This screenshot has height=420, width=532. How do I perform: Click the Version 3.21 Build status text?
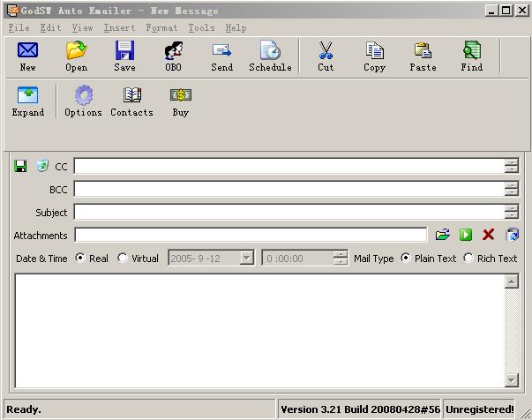(360, 409)
